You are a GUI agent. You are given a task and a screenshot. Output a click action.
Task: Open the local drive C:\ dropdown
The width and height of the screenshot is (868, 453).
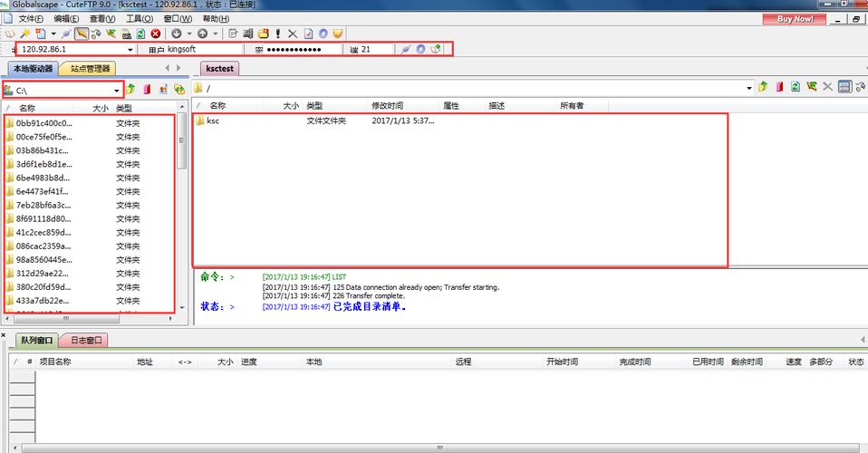click(117, 91)
